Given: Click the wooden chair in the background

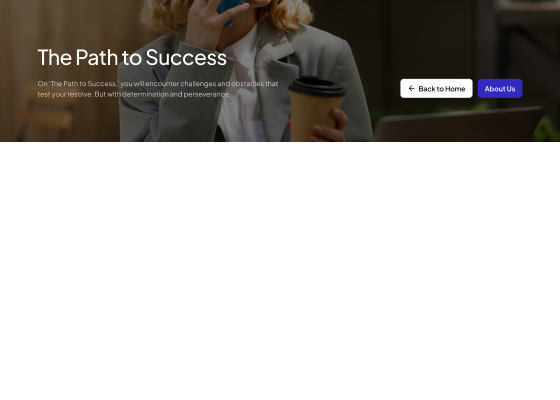Looking at the screenshot, I should tap(45, 116).
